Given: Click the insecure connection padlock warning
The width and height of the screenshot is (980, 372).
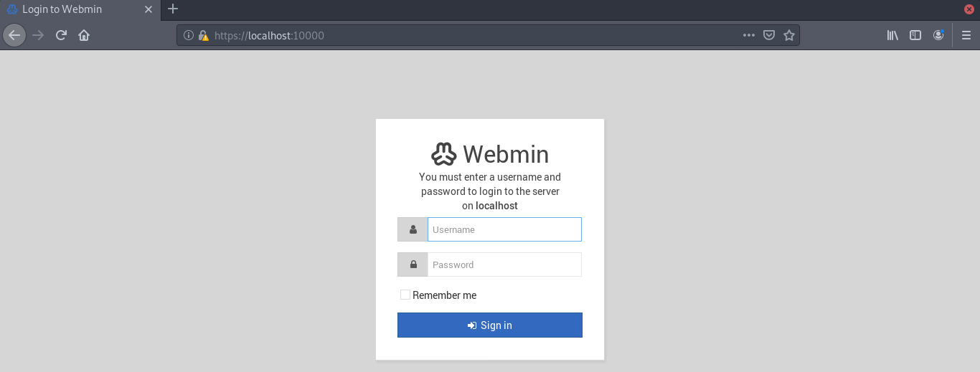Looking at the screenshot, I should coord(203,35).
